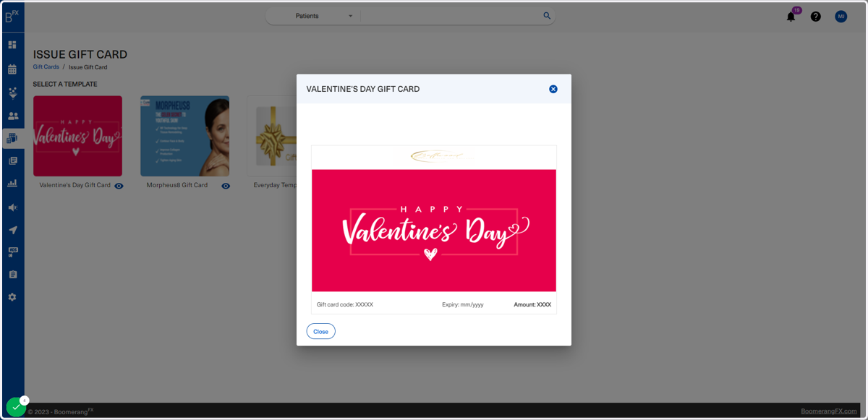Open the clipboard icon in the sidebar
Image resolution: width=868 pixels, height=420 pixels.
(x=12, y=275)
